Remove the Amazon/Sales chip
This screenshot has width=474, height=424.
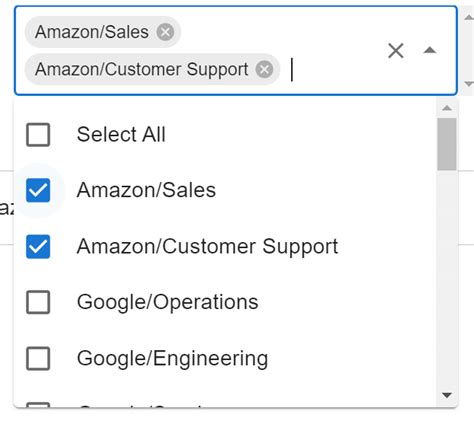coord(165,32)
